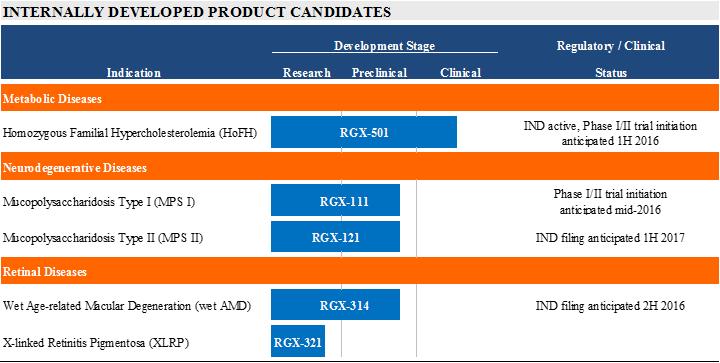Click Mucopolysaccharidosis Type II (MPS II) label
Viewport: 720px width, 363px height.
103,238
